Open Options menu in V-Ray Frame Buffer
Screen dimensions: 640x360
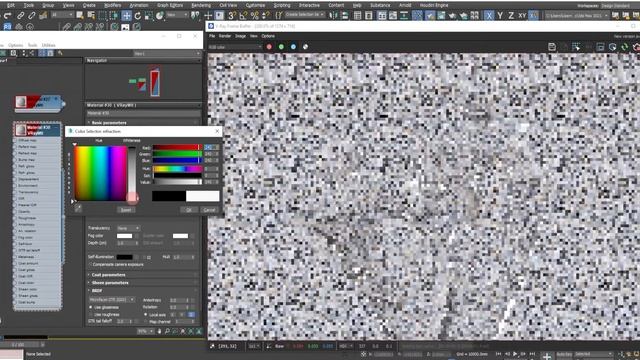[x=268, y=36]
